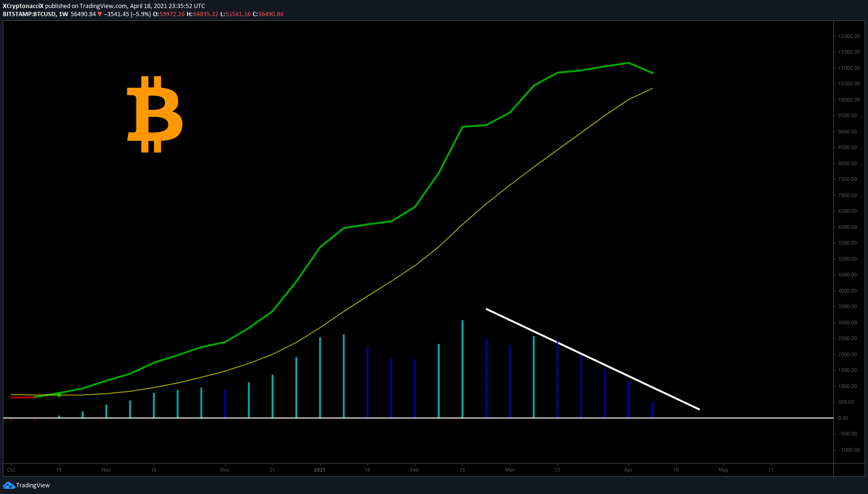Click the 7500.00 price axis label
The width and height of the screenshot is (868, 494).
(848, 179)
